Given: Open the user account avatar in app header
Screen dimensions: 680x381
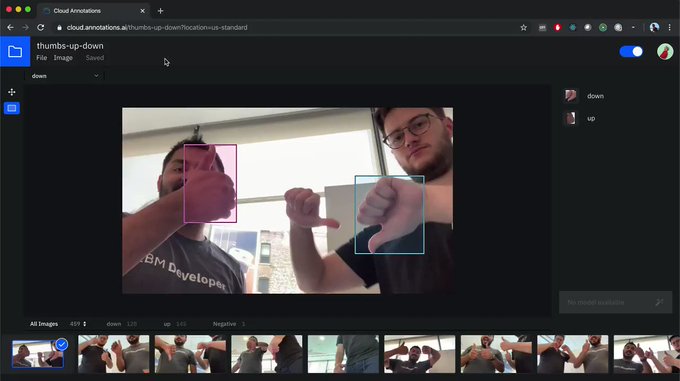Looking at the screenshot, I should [665, 52].
